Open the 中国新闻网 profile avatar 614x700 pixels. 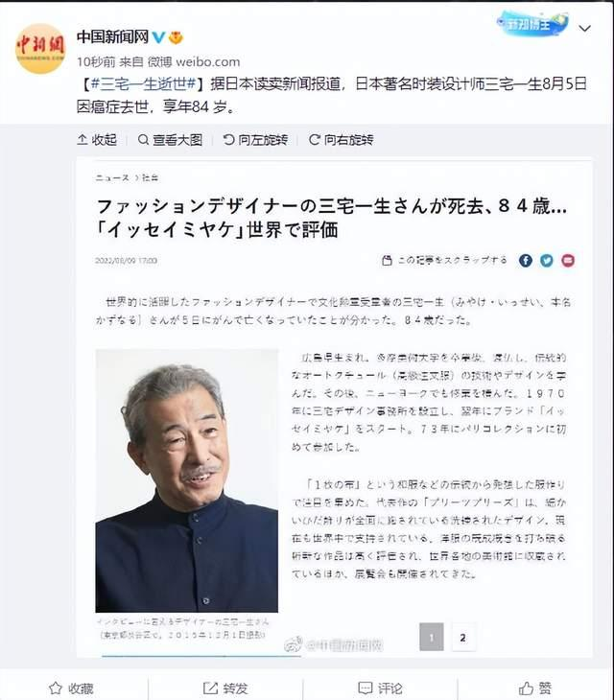tap(40, 49)
